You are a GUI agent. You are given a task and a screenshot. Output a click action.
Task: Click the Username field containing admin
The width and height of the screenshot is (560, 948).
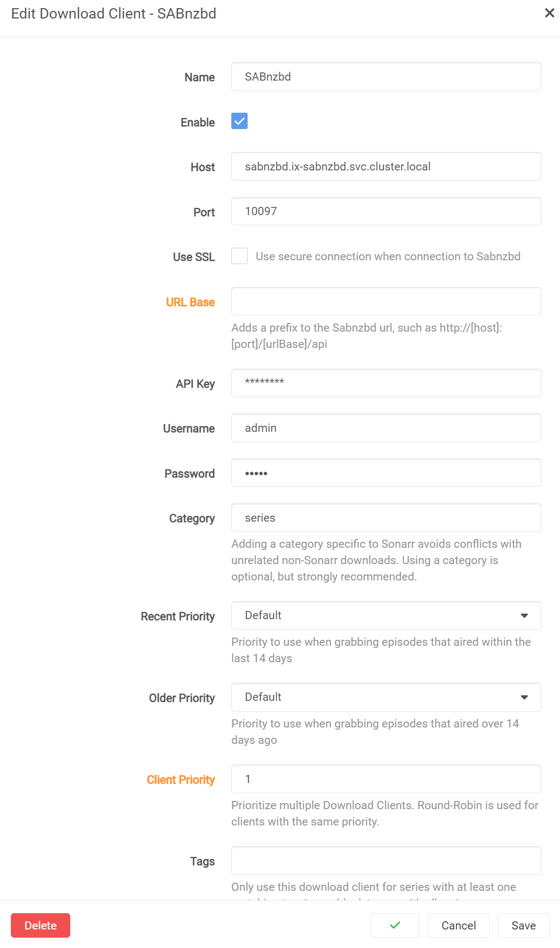pos(386,428)
